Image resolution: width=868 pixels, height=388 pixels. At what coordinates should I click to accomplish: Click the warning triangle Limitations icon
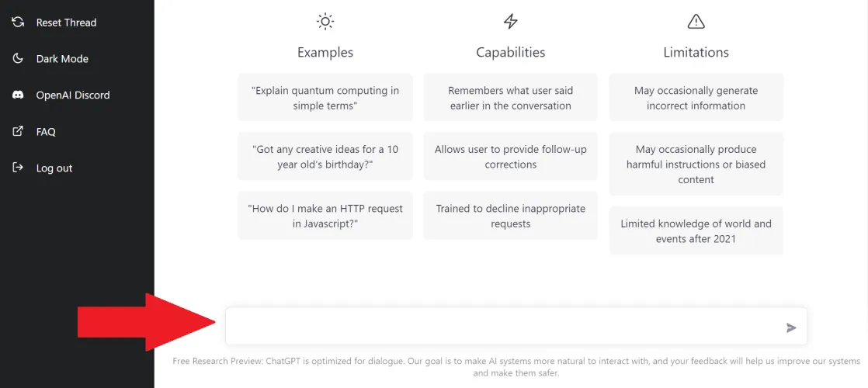click(696, 22)
